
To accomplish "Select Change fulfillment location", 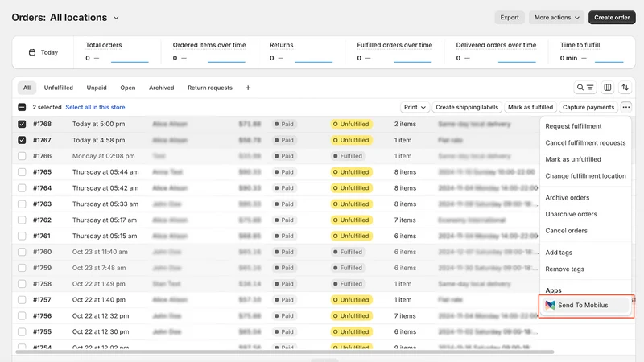I will [x=585, y=175].
